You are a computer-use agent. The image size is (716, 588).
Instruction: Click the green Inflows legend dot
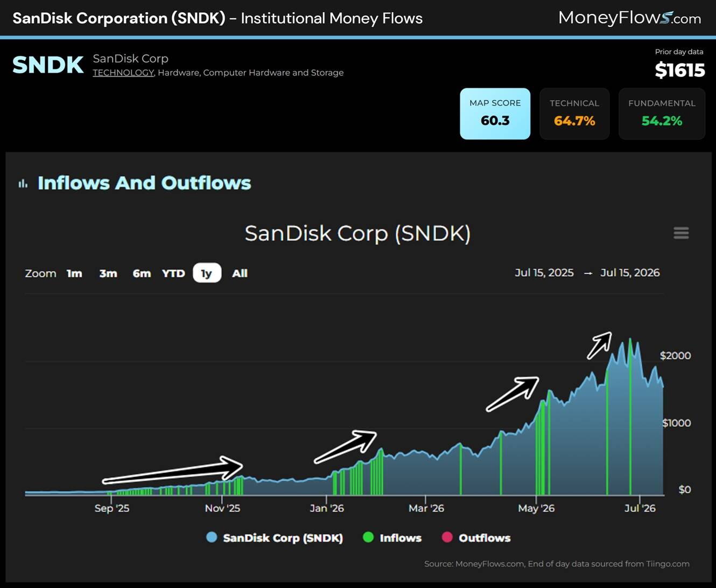(368, 537)
